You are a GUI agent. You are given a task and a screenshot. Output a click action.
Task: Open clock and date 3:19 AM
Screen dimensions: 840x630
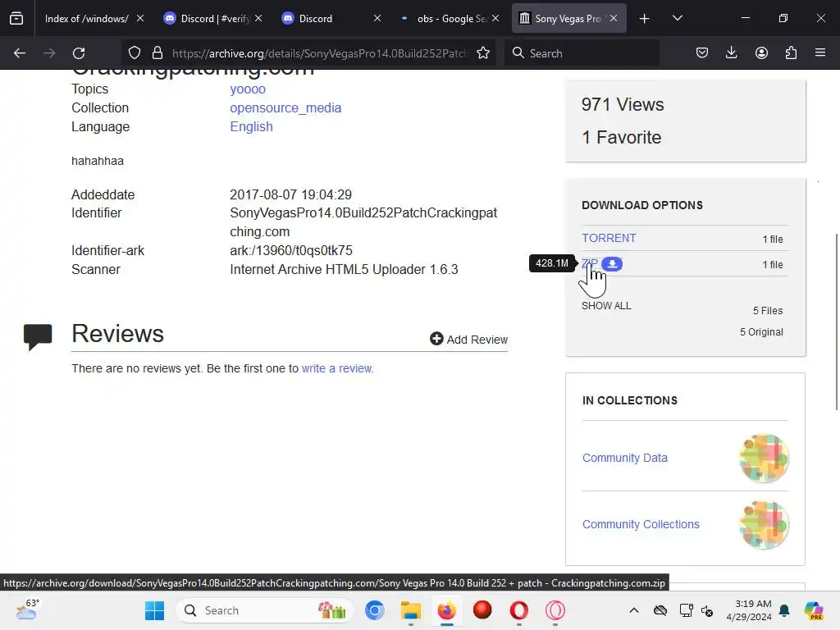pos(749,610)
